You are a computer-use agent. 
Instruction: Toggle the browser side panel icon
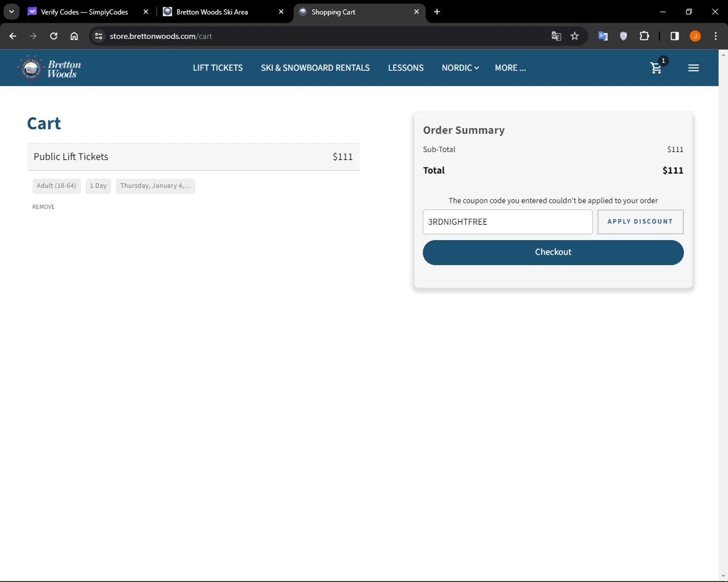click(x=675, y=36)
